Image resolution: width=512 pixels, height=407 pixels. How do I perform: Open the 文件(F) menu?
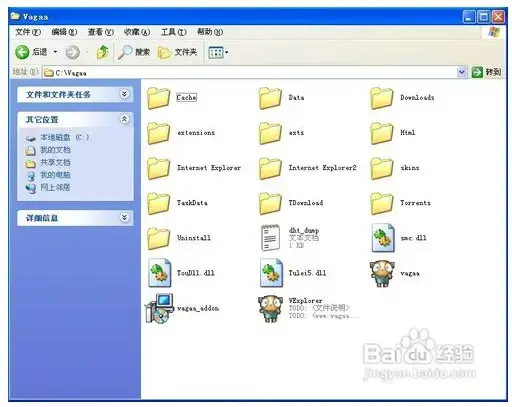click(28, 32)
